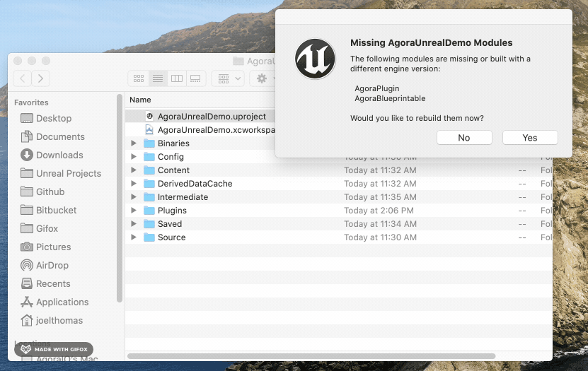The height and width of the screenshot is (371, 588).
Task: Expand the Config folder
Action: pyautogui.click(x=134, y=156)
